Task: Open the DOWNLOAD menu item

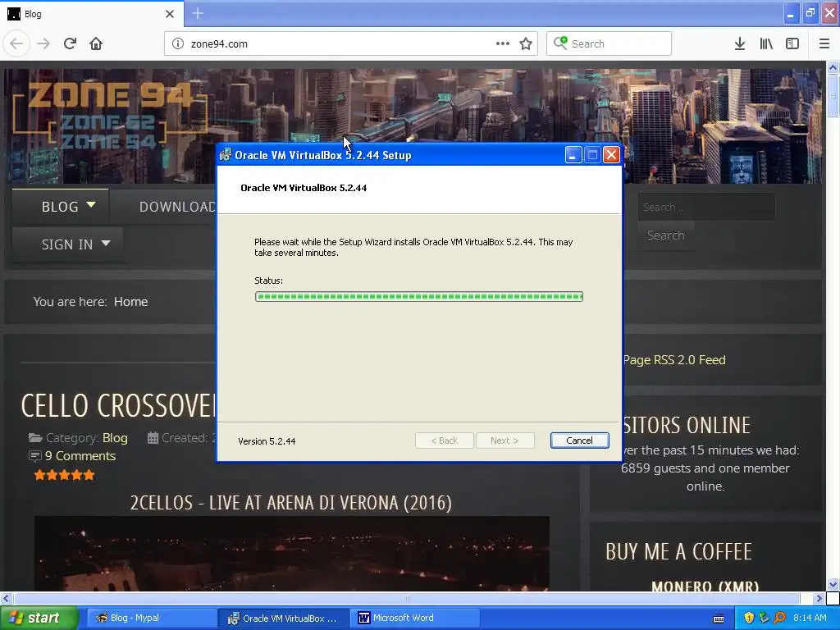Action: (x=177, y=206)
